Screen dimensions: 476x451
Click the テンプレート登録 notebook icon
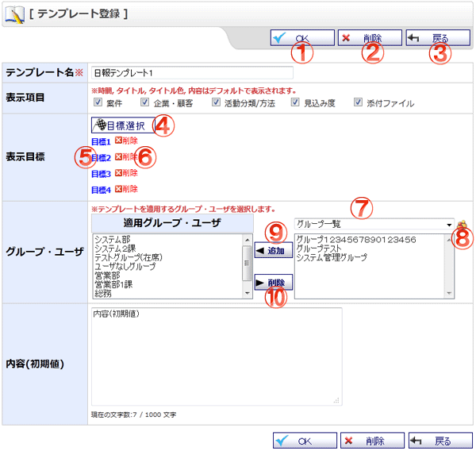point(15,15)
